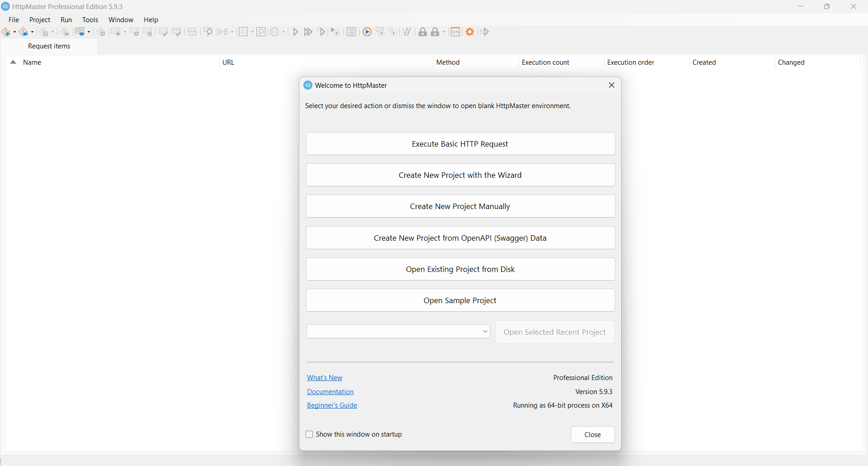Click the grayed lines list toolbar icon
Viewport: 868px width, 466px height.
[351, 32]
